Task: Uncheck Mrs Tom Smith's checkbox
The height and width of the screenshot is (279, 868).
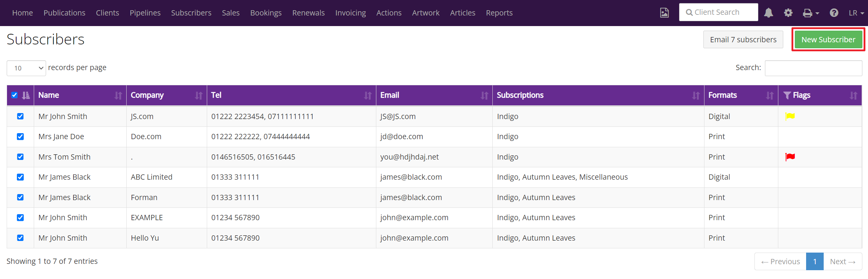Action: pyautogui.click(x=20, y=157)
